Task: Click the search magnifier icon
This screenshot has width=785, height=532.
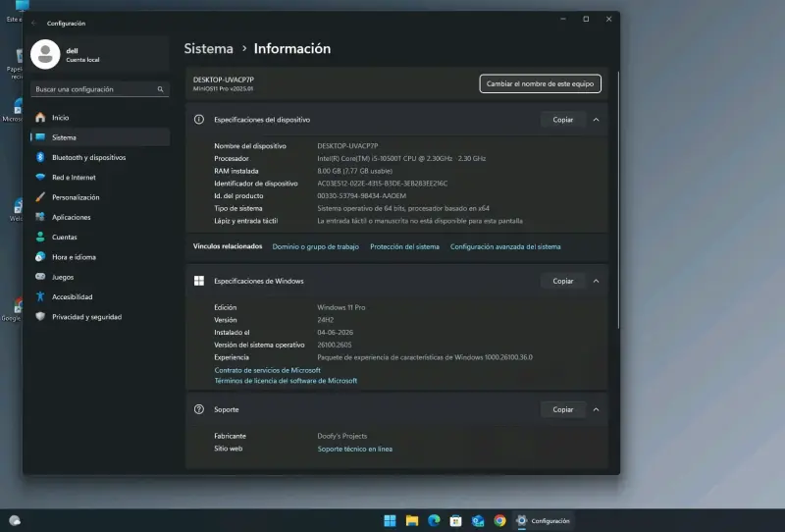Action: [160, 89]
